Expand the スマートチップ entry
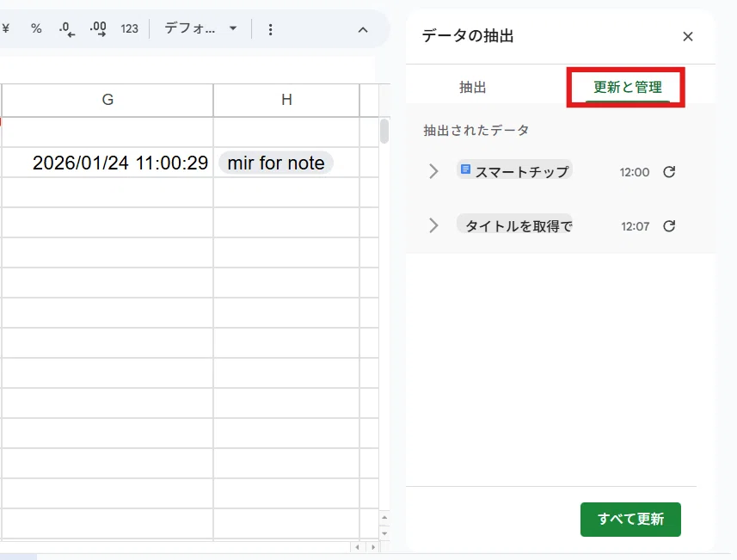 point(433,171)
